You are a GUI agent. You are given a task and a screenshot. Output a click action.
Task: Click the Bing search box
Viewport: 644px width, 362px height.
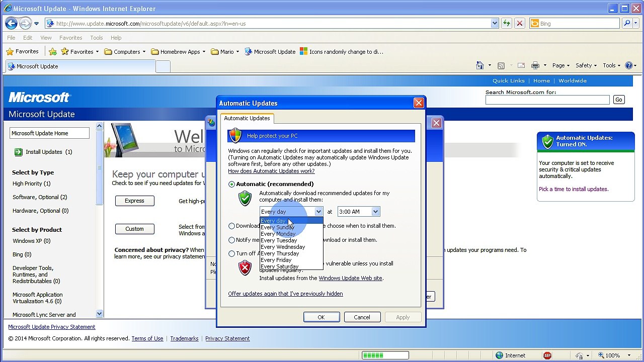click(x=574, y=23)
